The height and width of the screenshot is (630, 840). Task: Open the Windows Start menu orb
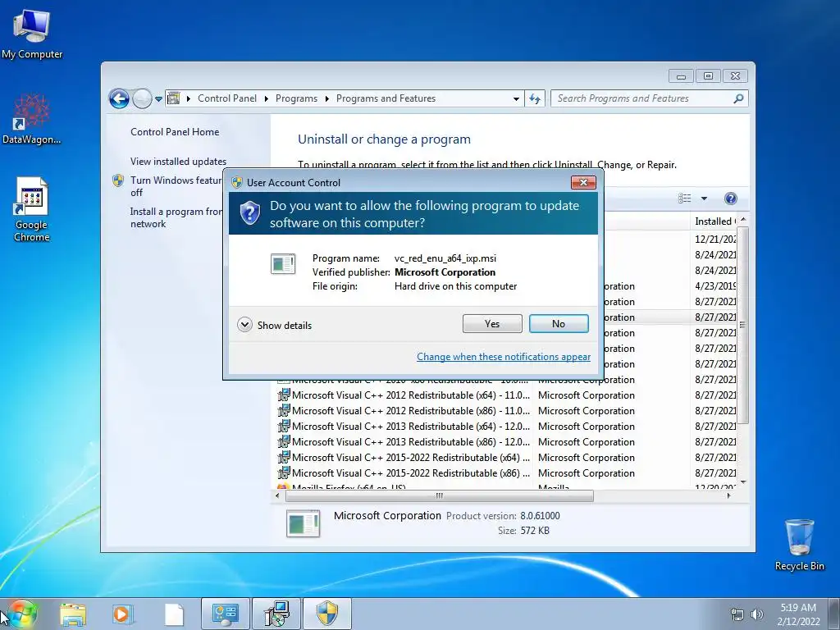(22, 614)
